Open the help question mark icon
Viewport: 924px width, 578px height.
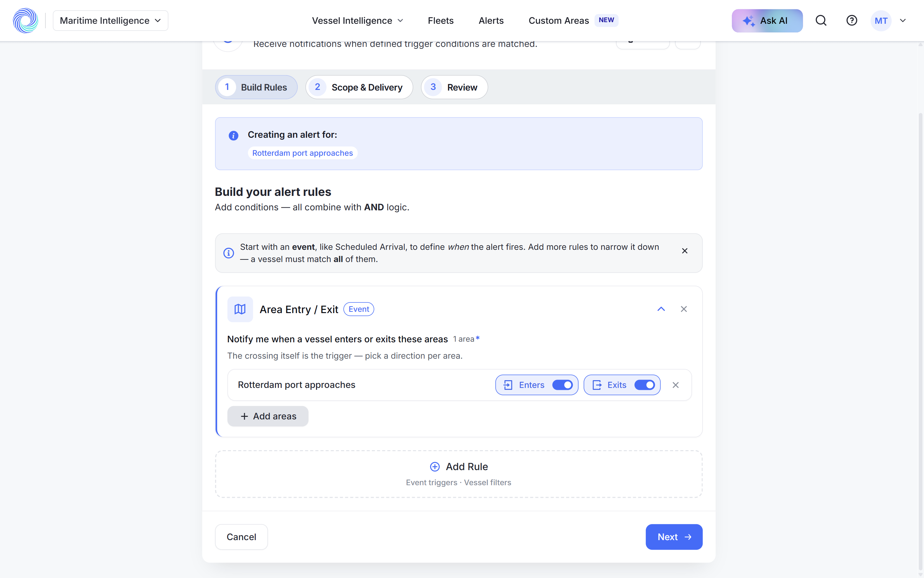click(x=851, y=21)
